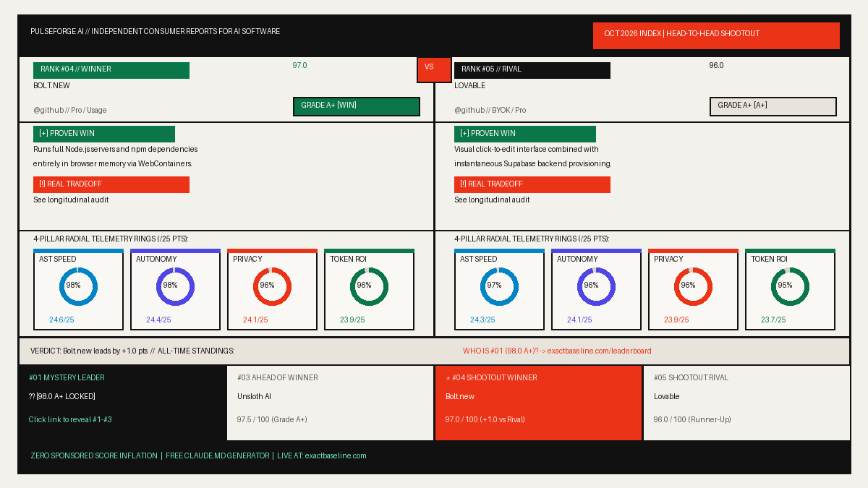This screenshot has height=488, width=868.
Task: Click the red VS badge
Action: pos(434,69)
